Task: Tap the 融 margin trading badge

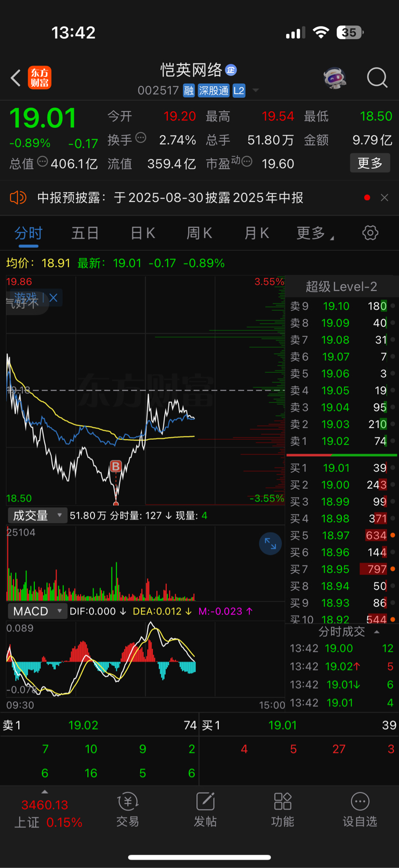Action: pos(189,90)
